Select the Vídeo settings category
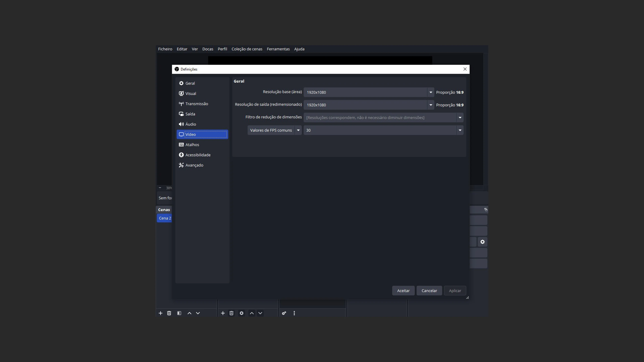 click(202, 134)
